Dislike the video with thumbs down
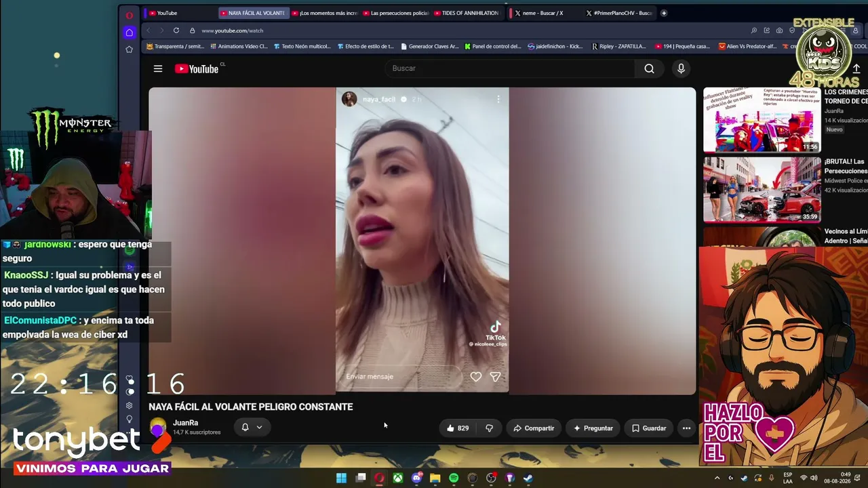The width and height of the screenshot is (868, 488). 489,428
